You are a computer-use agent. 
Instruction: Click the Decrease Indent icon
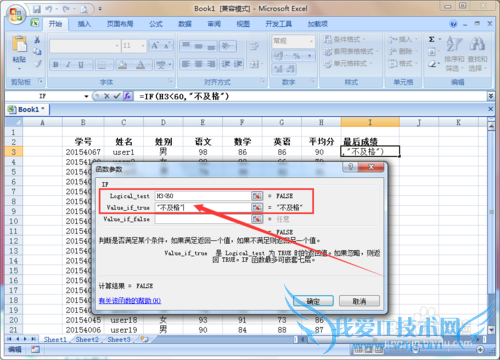(226, 64)
